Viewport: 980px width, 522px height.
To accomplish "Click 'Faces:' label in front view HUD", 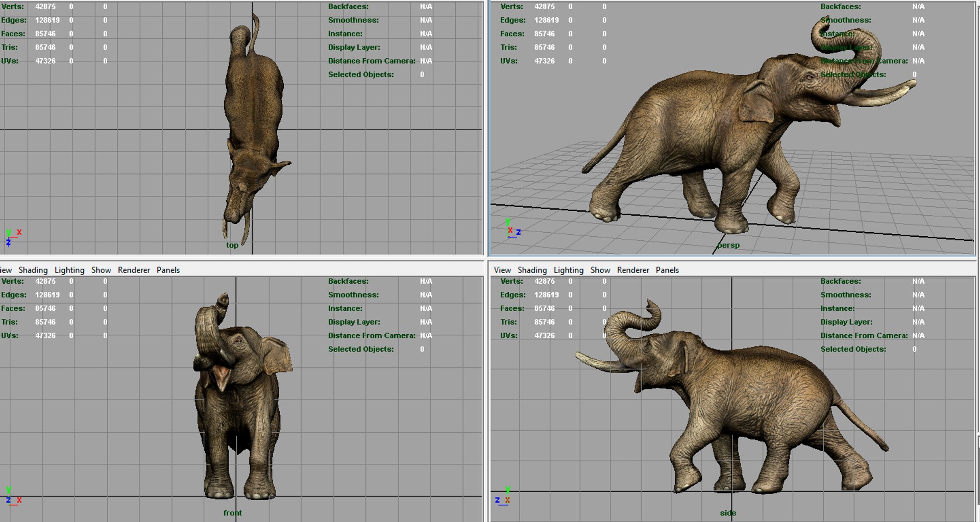I will point(13,308).
